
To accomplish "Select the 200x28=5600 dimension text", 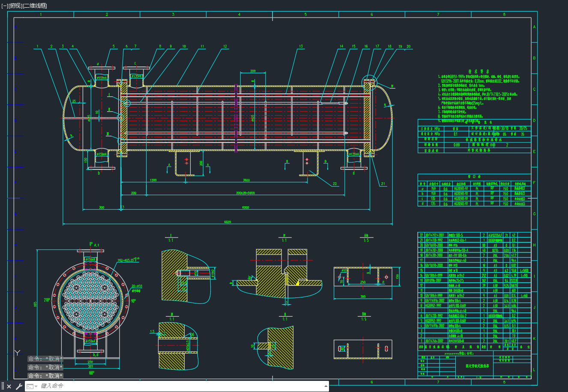I will (x=245, y=193).
